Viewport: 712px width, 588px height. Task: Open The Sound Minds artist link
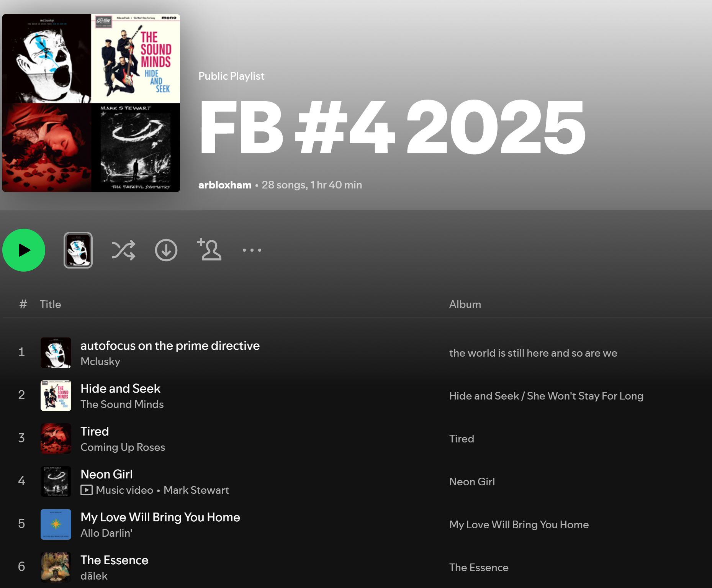pyautogui.click(x=122, y=405)
